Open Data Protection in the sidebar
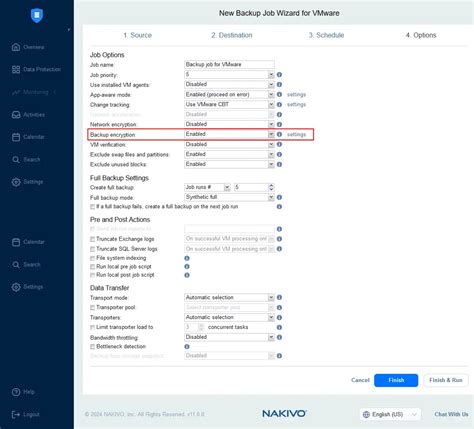Image resolution: width=474 pixels, height=429 pixels. [x=36, y=69]
